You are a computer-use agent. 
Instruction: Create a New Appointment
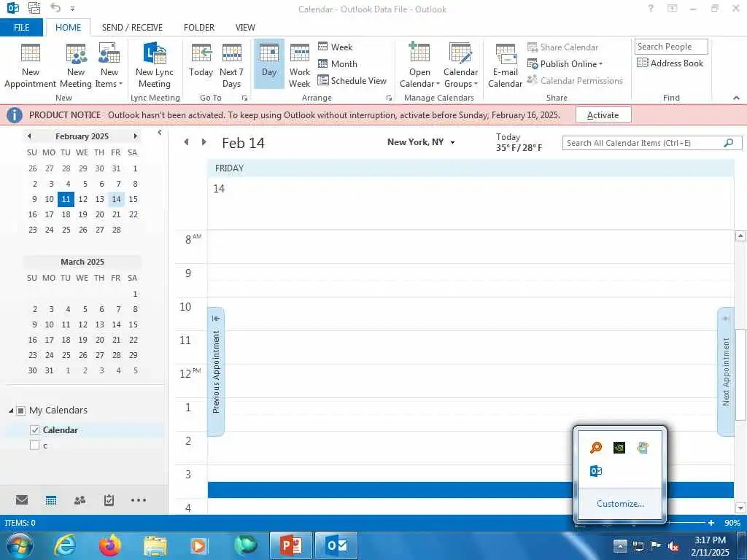point(31,65)
